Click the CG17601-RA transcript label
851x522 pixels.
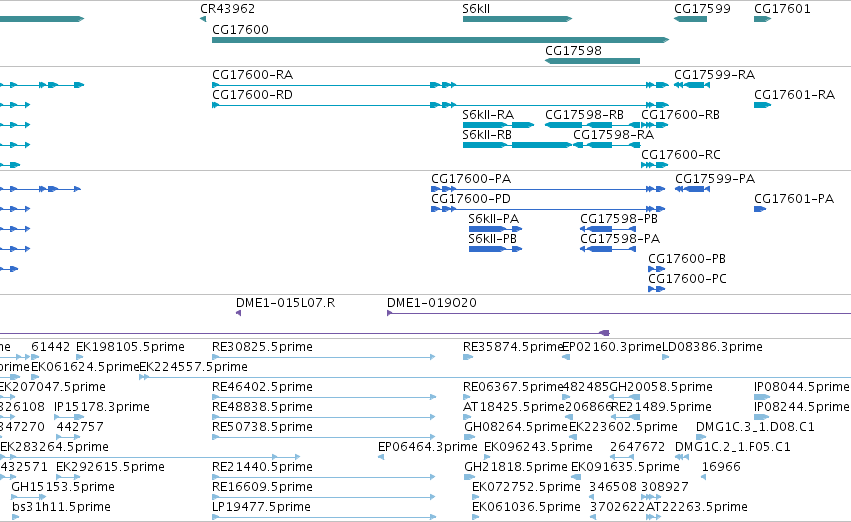pyautogui.click(x=794, y=94)
